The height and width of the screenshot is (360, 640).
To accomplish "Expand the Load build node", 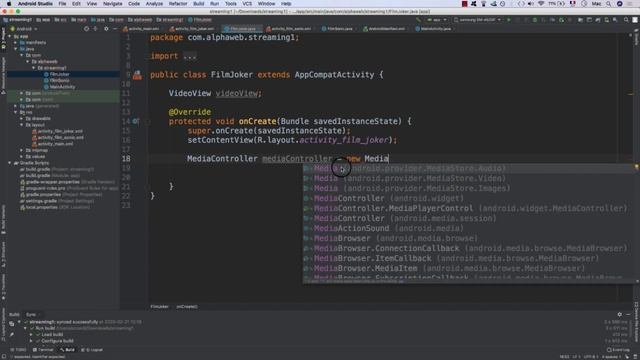I will click(31, 335).
